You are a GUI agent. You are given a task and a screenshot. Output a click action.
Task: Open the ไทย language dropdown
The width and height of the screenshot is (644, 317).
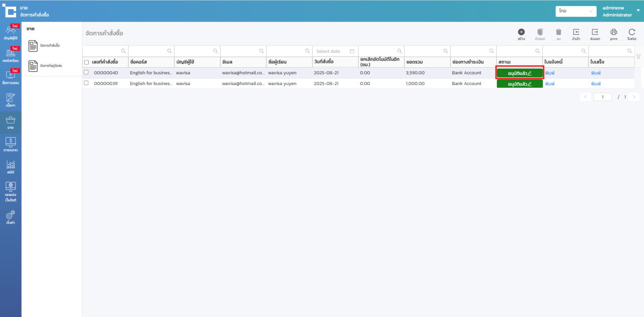[x=576, y=11]
